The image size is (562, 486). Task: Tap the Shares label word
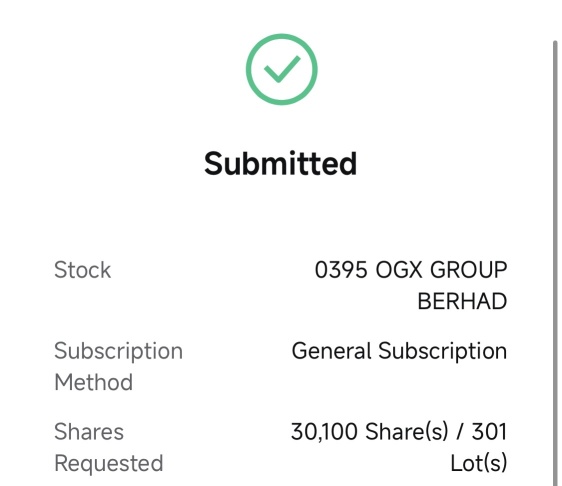[89, 432]
